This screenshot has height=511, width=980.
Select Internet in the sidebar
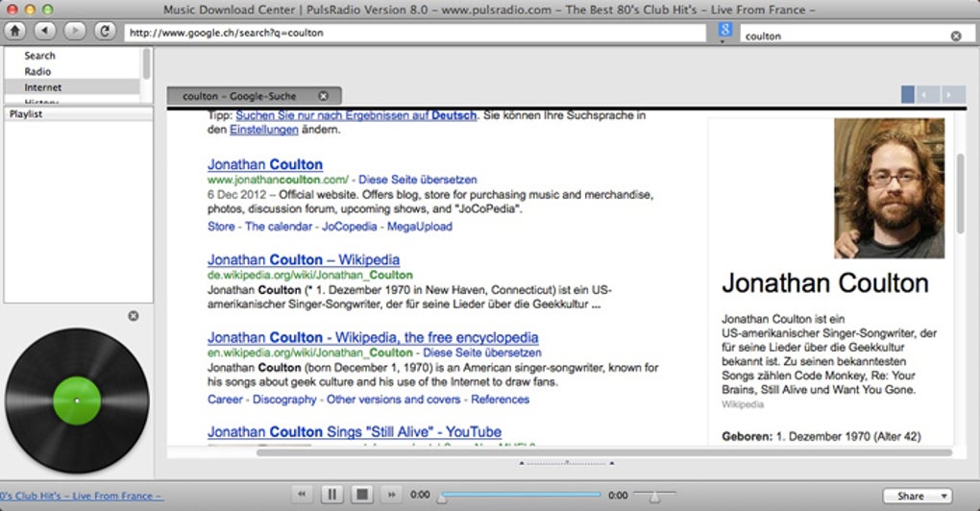[x=42, y=87]
